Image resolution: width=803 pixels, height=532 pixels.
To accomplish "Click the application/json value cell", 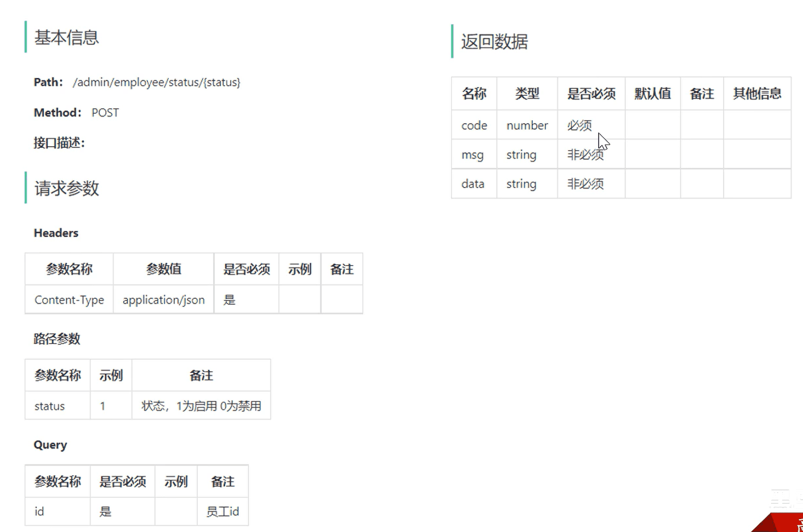I will (163, 299).
